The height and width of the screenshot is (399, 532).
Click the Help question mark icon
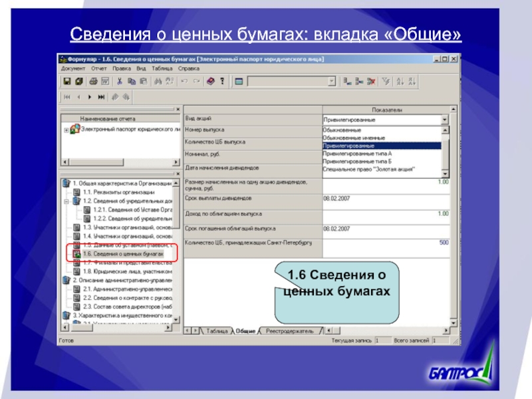click(221, 81)
